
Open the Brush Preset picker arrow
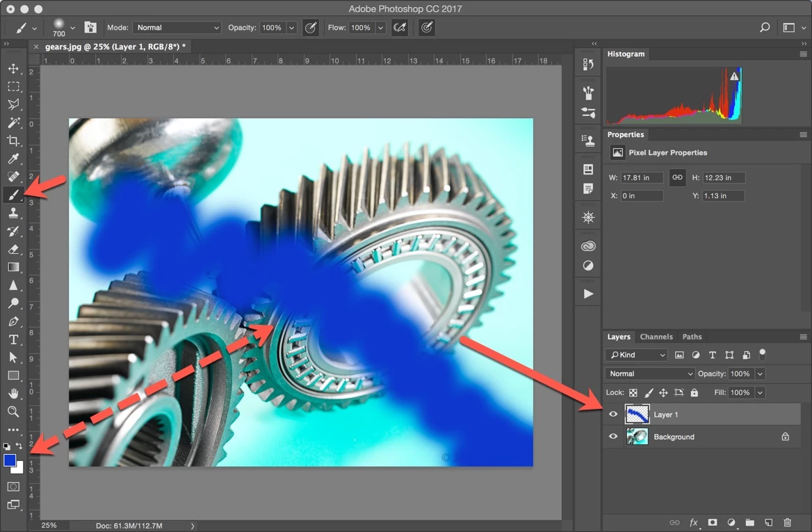(72, 28)
